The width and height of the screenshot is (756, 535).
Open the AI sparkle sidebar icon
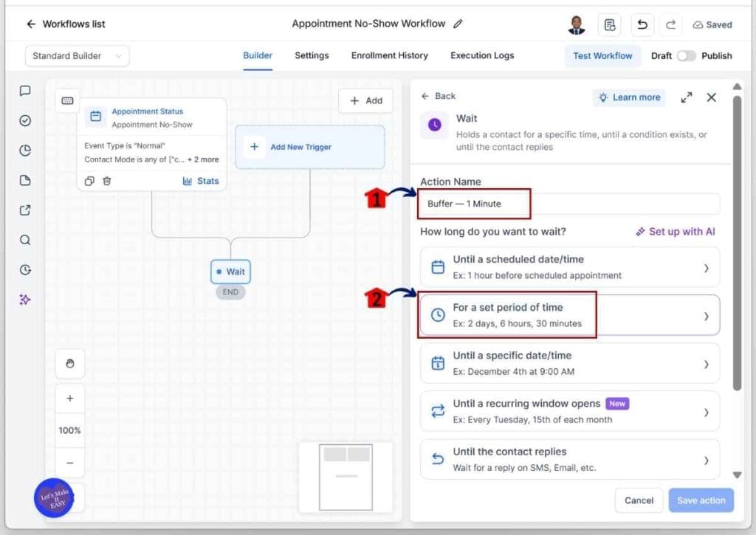pos(25,300)
